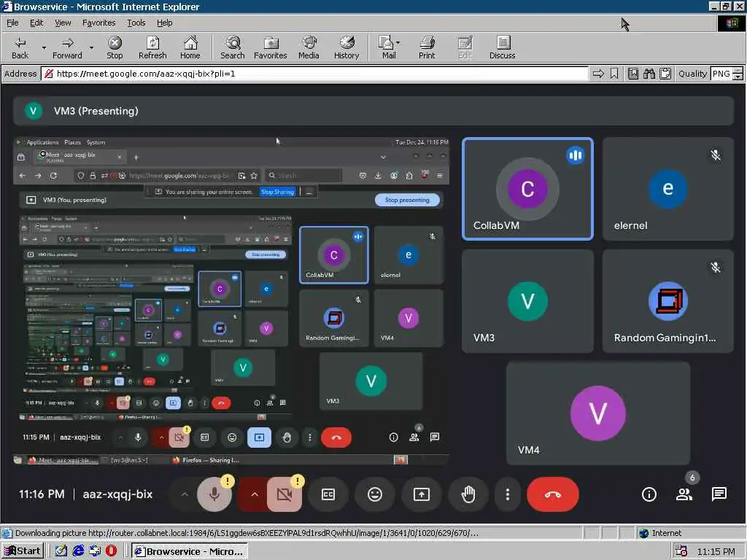Open Favorites from the toolbar
The image size is (747, 560).
click(271, 47)
